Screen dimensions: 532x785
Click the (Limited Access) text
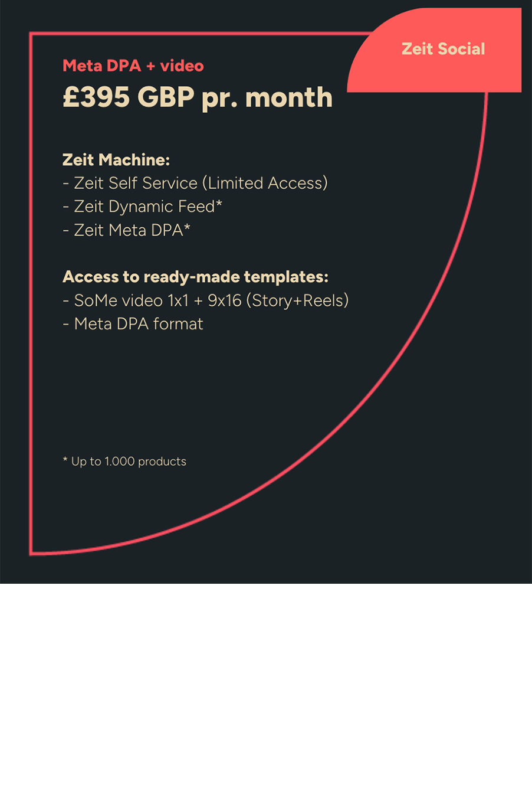[265, 183]
